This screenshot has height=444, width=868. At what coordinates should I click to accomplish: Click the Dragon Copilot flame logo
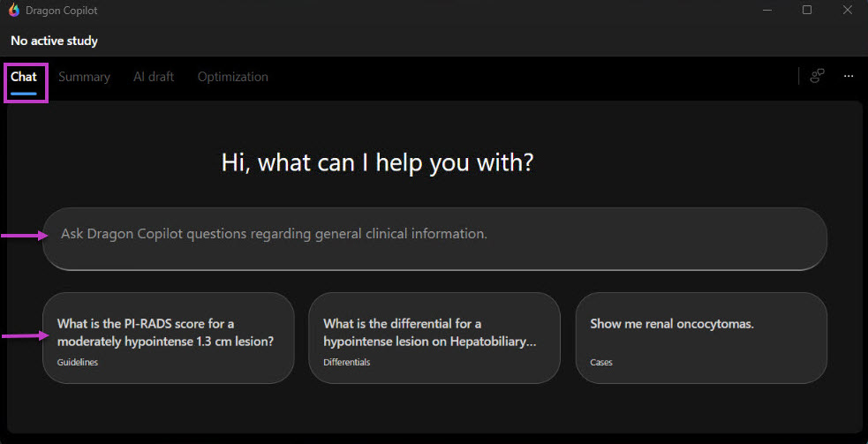point(14,11)
